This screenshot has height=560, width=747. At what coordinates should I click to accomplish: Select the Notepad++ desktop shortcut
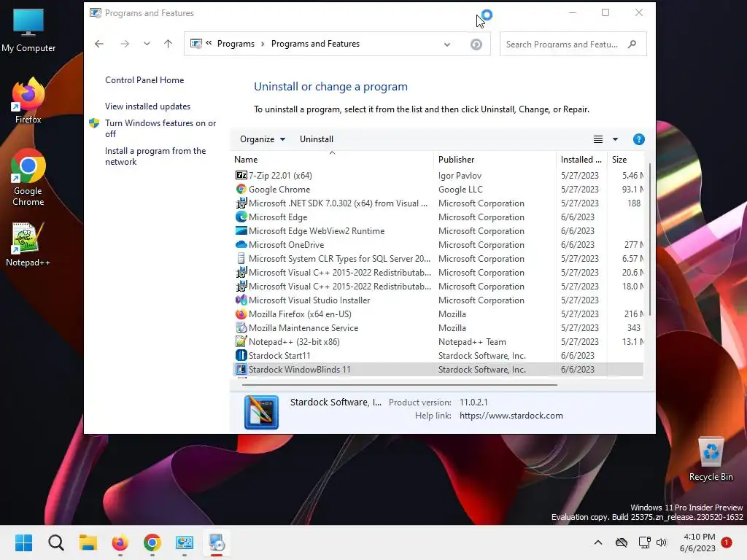(28, 244)
